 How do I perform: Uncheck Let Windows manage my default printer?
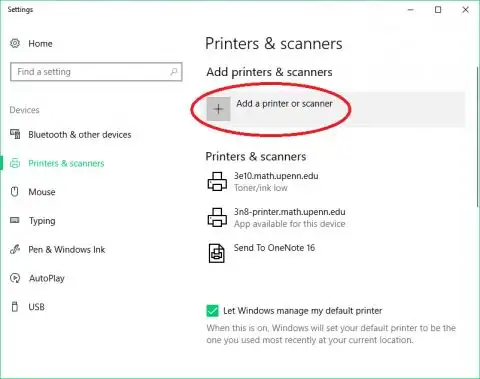[212, 311]
